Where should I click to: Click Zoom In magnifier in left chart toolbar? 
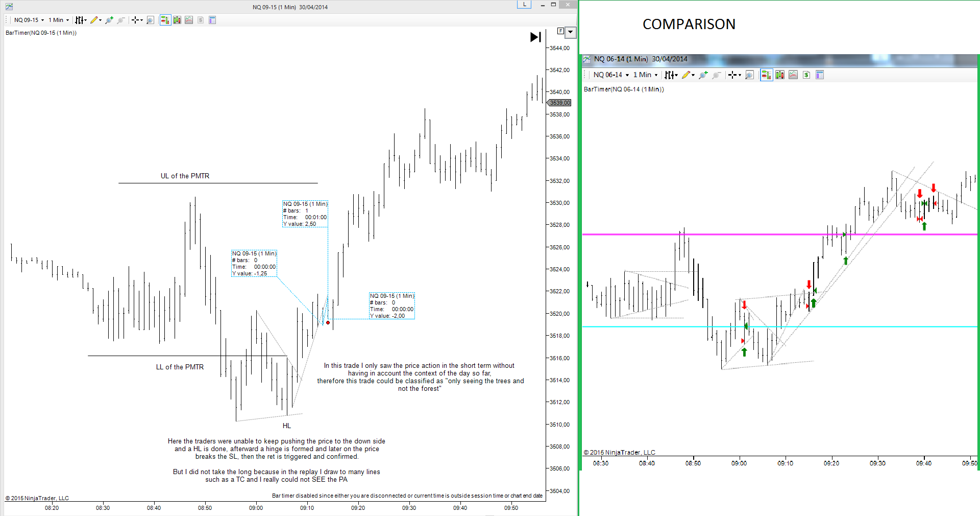pyautogui.click(x=109, y=20)
